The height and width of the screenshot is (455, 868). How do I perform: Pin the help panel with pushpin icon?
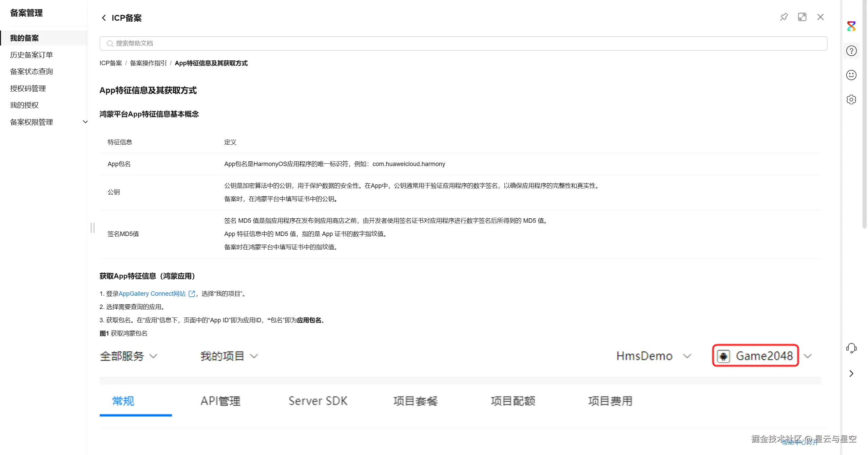tap(784, 17)
